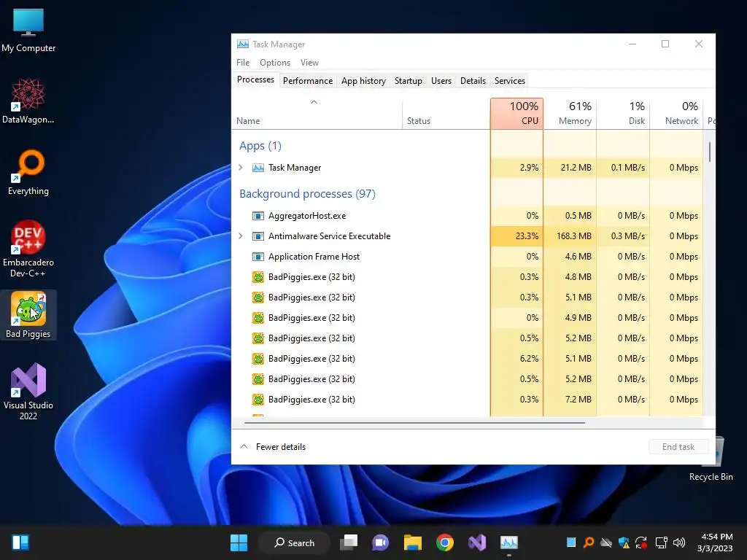Click the 7.2 MB memory cell of BadPiggies.exe
The image size is (747, 560).
[x=570, y=400]
